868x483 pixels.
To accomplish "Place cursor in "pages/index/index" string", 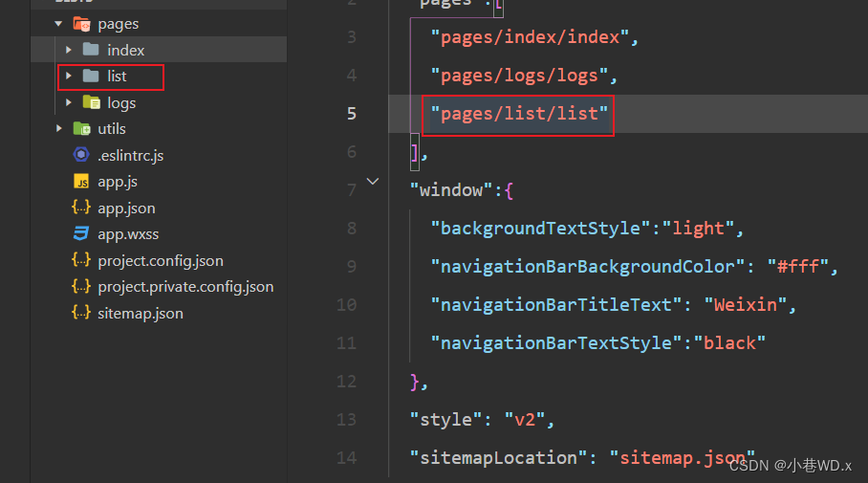I will [x=530, y=37].
